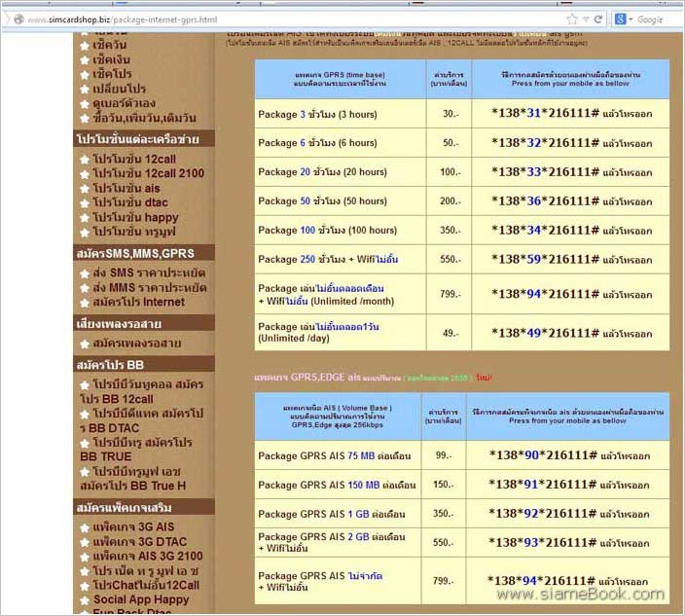Click star icon beside แพ็คเกจ 3G AIS
Image resolution: width=685 pixels, height=616 pixels.
pos(85,527)
